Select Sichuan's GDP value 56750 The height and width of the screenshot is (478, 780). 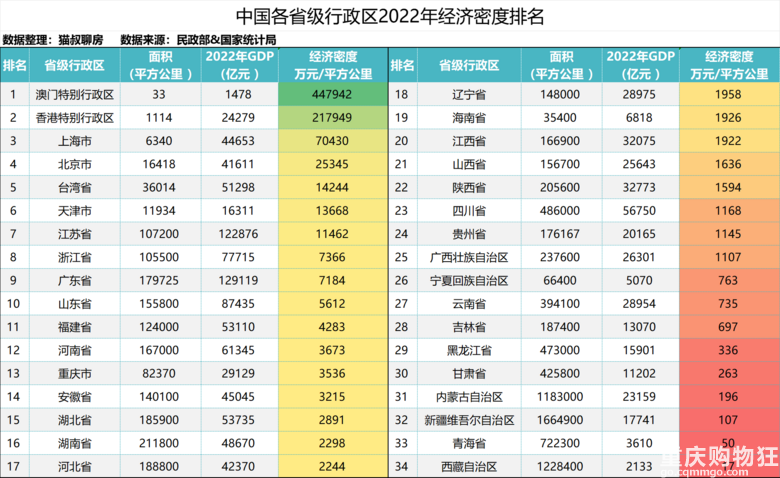tap(640, 211)
